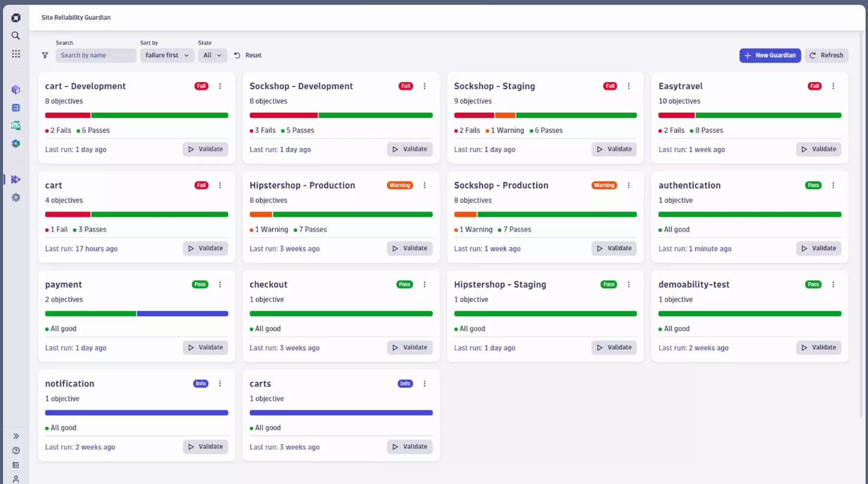Validate the cart - Development guardian

(205, 149)
